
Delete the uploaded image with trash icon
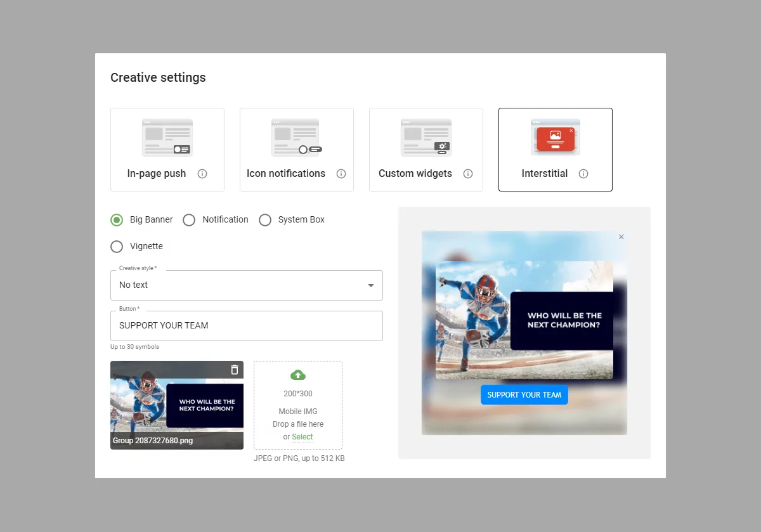(235, 370)
